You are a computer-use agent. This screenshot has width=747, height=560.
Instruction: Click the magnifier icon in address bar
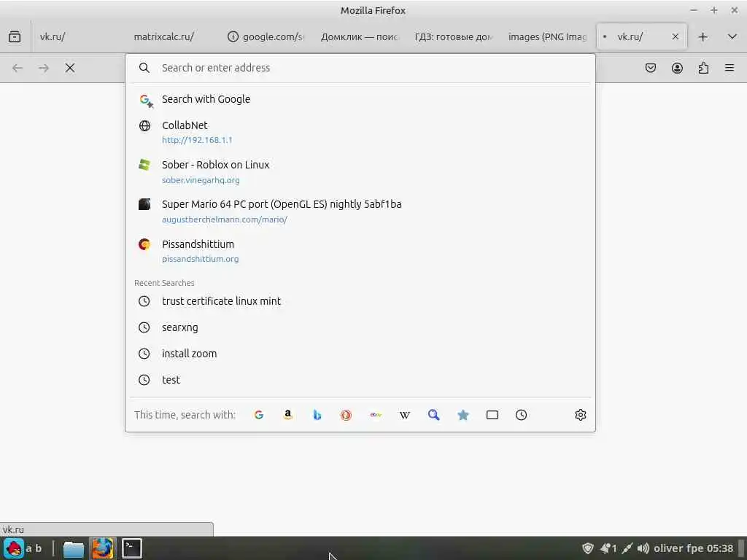tap(144, 68)
